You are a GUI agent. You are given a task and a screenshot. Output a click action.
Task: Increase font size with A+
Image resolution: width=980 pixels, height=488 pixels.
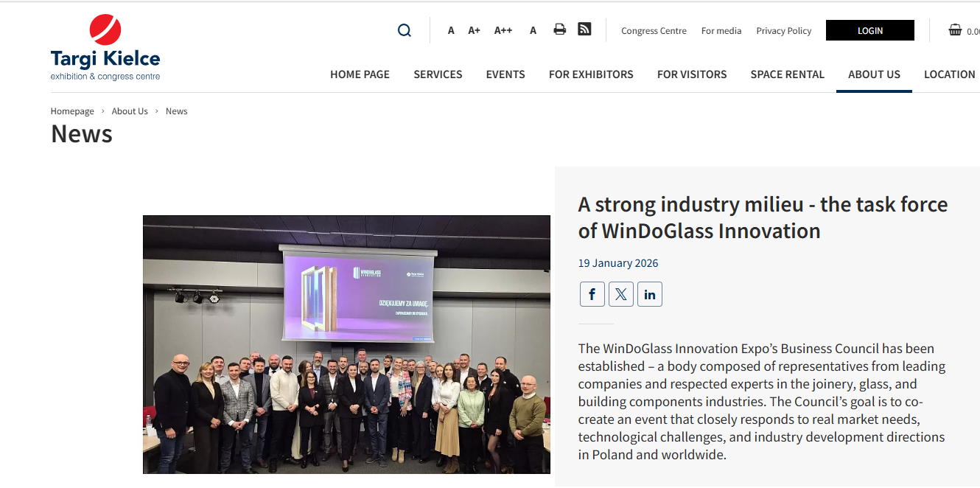(474, 30)
